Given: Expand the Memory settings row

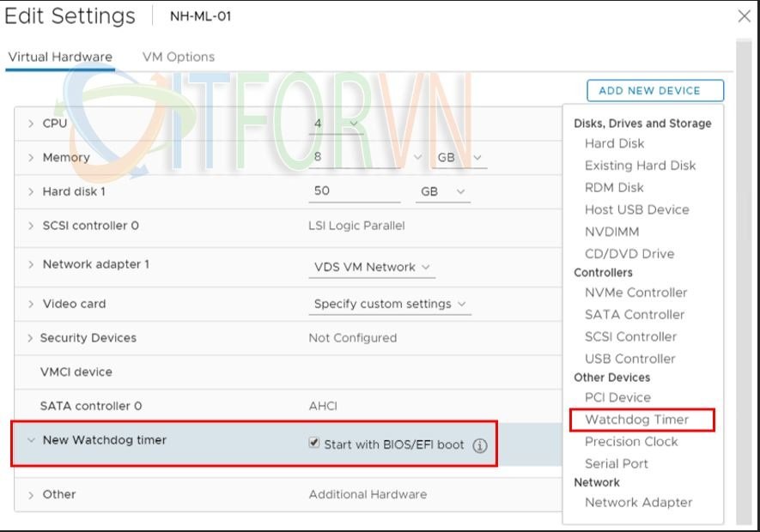Looking at the screenshot, I should 32,158.
